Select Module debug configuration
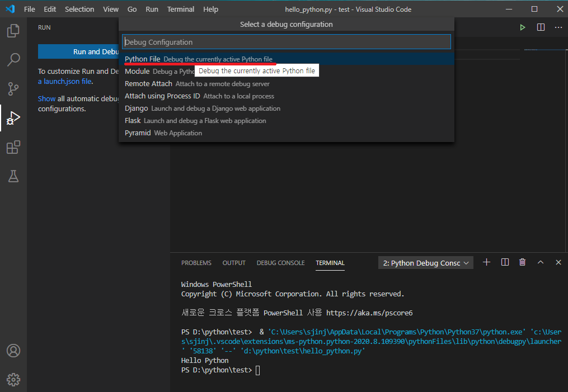The height and width of the screenshot is (392, 568). [286, 72]
